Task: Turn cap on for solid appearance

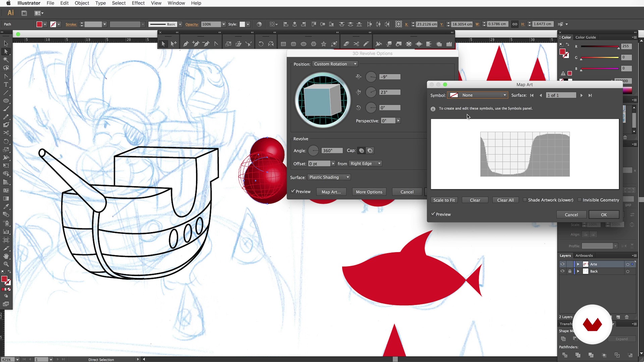Action: coord(361,151)
